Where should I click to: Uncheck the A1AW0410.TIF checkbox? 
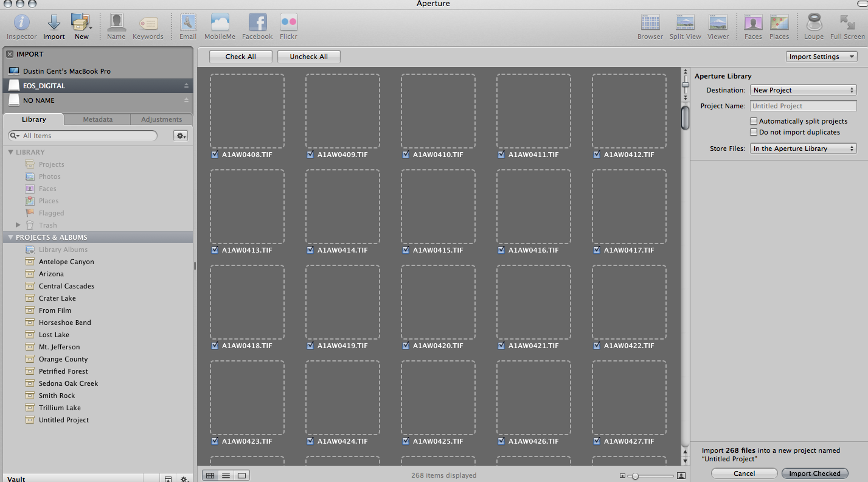(406, 155)
